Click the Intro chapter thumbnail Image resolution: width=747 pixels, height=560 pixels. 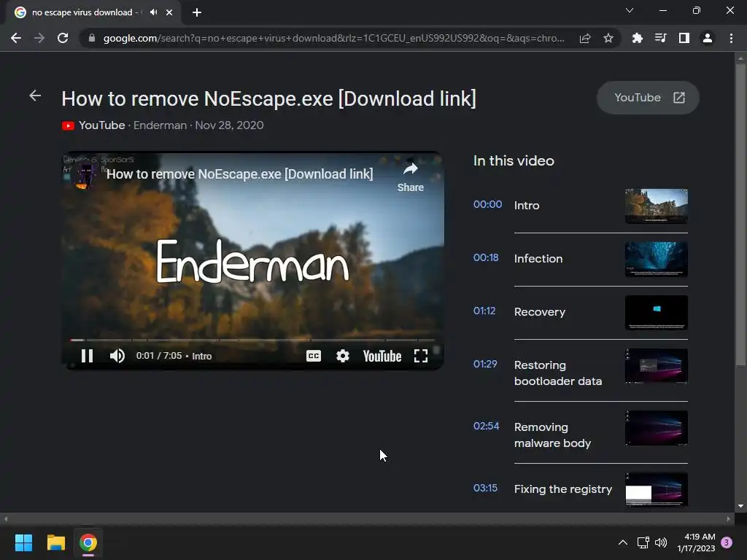pyautogui.click(x=656, y=206)
